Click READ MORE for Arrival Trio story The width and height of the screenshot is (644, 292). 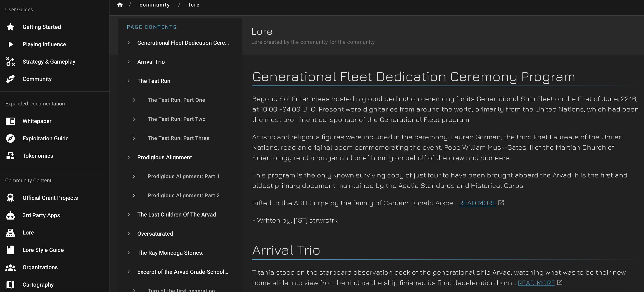coord(536,283)
